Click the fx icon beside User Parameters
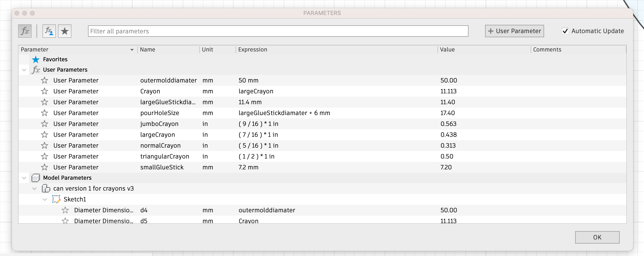Image resolution: width=644 pixels, height=256 pixels. pos(36,69)
